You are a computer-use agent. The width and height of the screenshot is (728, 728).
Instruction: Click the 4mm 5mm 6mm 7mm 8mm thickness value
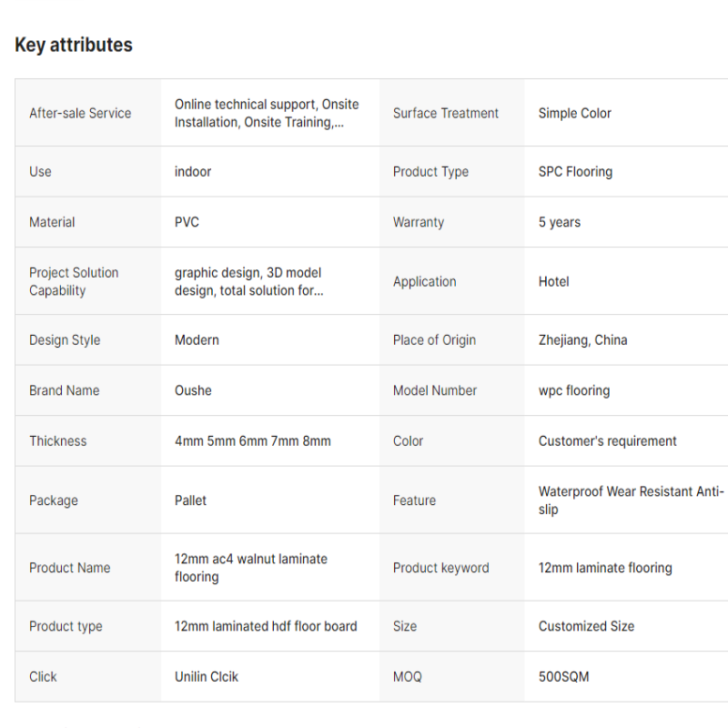pyautogui.click(x=253, y=441)
